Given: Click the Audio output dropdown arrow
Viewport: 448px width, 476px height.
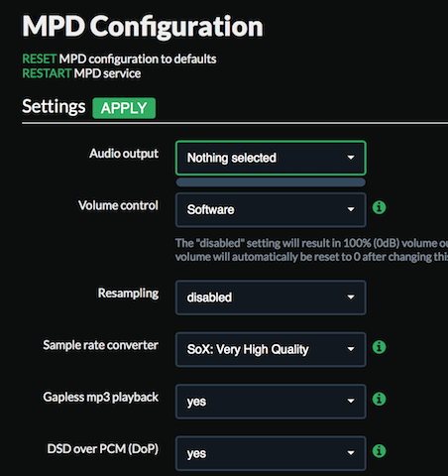Looking at the screenshot, I should coord(351,158).
